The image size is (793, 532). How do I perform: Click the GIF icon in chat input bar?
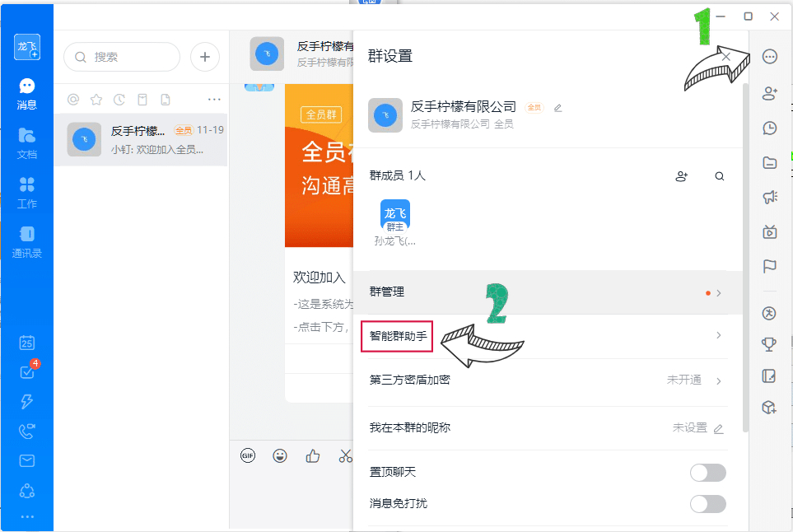(x=248, y=455)
